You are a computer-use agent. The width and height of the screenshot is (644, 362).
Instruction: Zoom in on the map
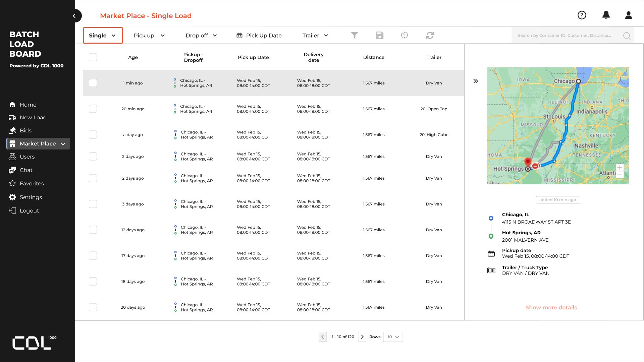point(620,167)
